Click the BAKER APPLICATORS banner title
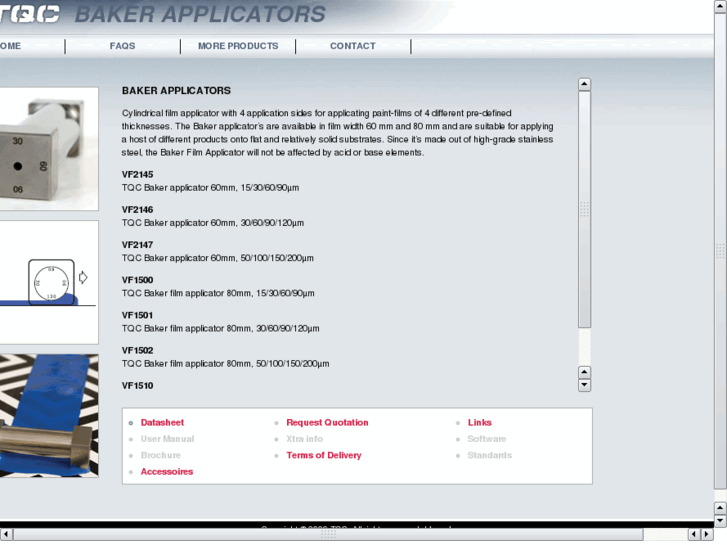Viewport: 727px width, 545px height. point(200,14)
